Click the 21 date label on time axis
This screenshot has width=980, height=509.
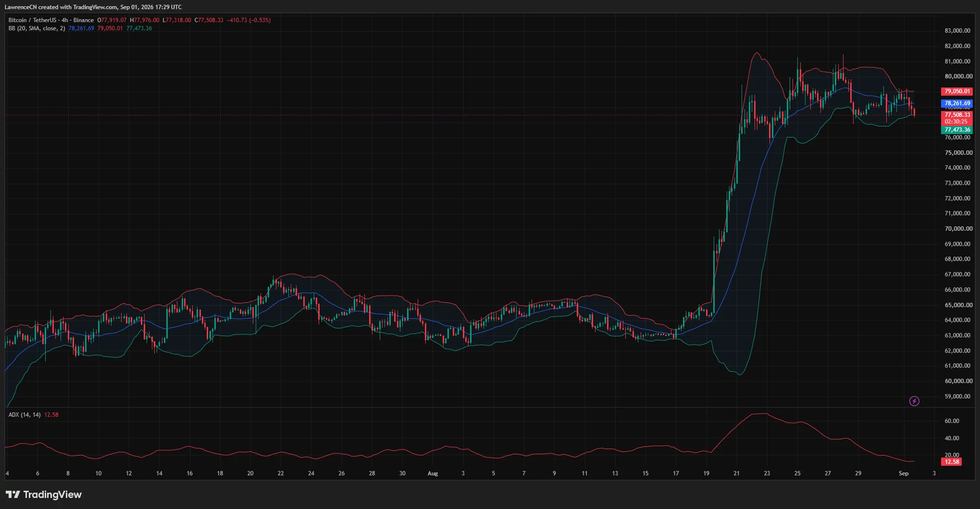(x=736, y=473)
